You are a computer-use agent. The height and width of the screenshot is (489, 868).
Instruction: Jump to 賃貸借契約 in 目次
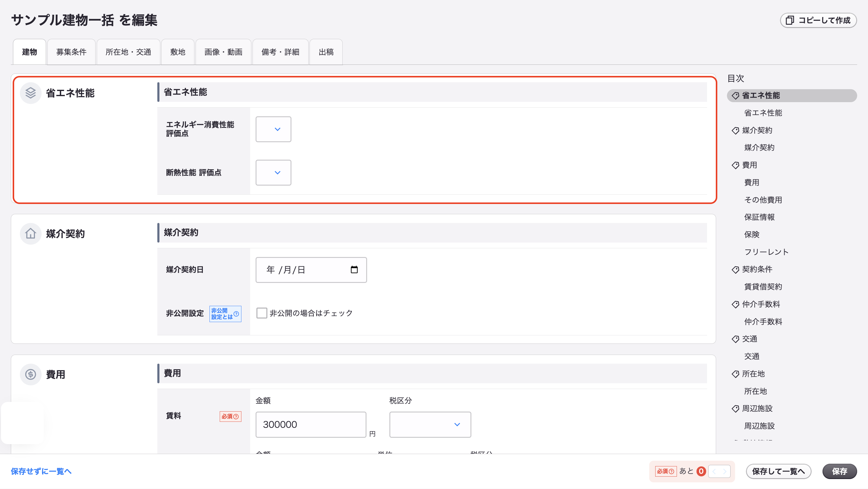click(x=763, y=287)
